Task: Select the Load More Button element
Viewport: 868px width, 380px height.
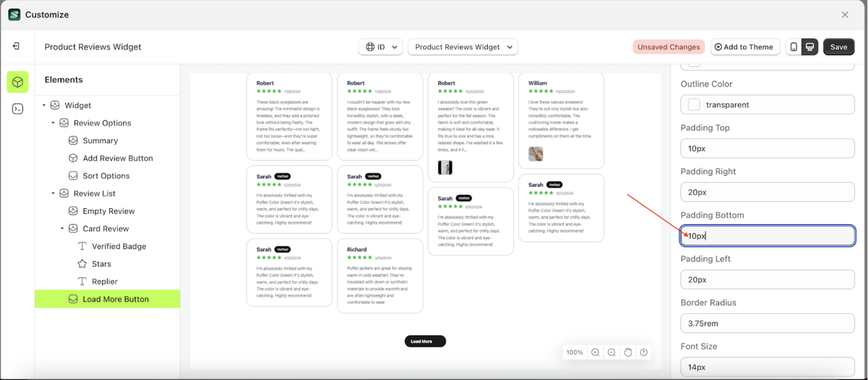Action: [x=115, y=299]
